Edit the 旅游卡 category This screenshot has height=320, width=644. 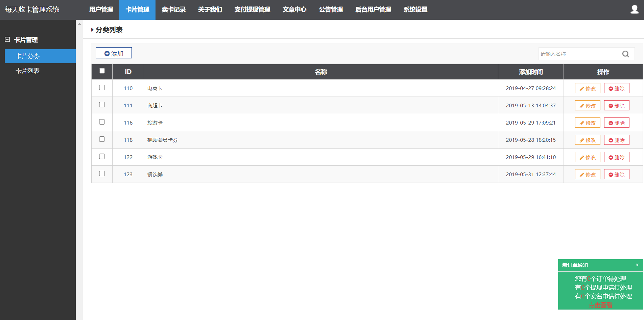pos(587,123)
